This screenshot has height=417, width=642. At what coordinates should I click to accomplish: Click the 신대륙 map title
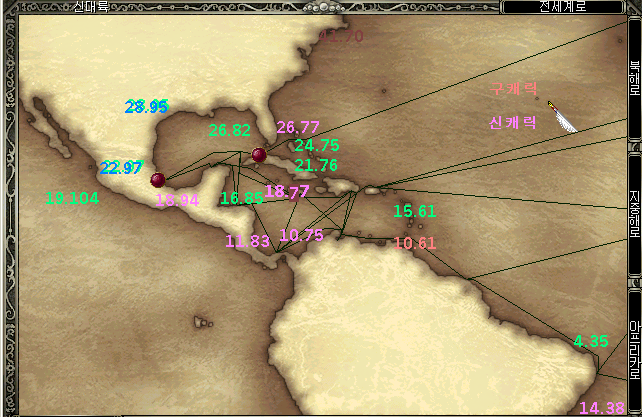91,7
